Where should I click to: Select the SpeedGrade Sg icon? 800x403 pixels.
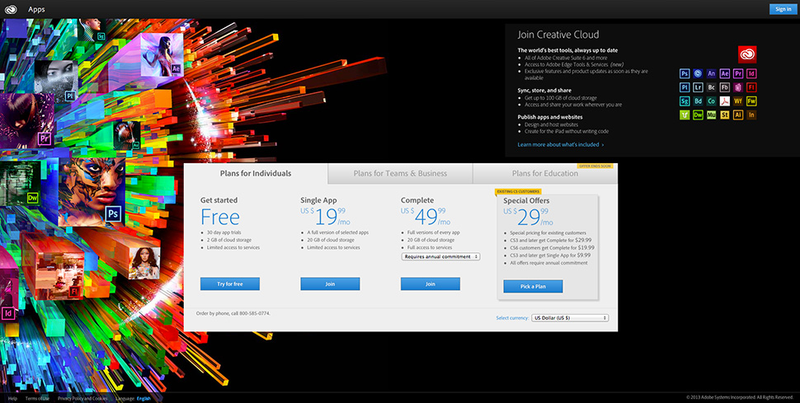click(685, 101)
